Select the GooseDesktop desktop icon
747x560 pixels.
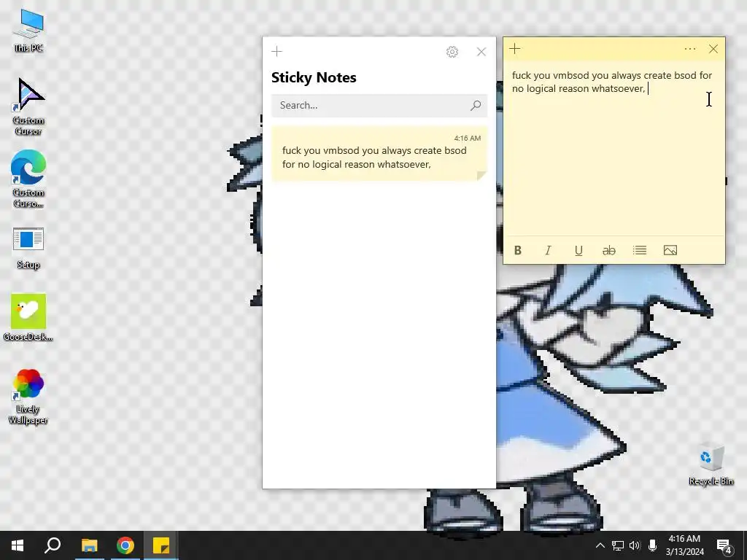pos(28,318)
